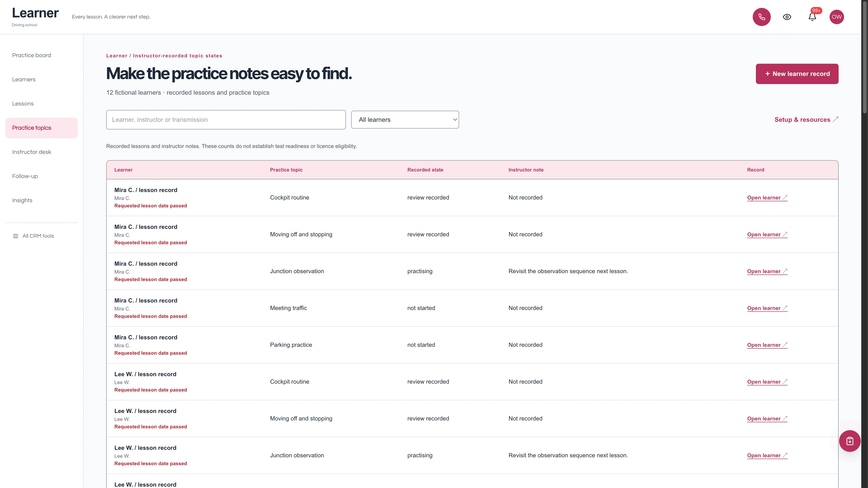Click 'not started' in Meeting traffic row
Image resolution: width=868 pixels, height=488 pixels.
[421, 308]
